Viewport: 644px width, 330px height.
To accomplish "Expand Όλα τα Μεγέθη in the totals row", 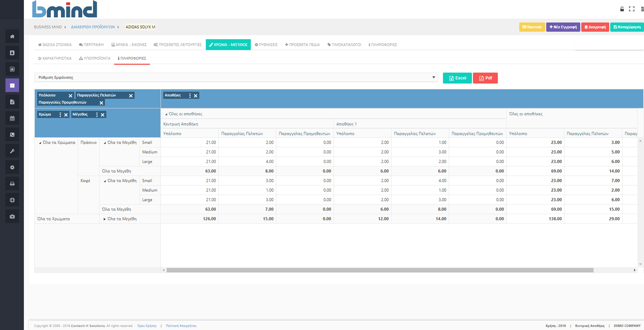I will (x=105, y=219).
